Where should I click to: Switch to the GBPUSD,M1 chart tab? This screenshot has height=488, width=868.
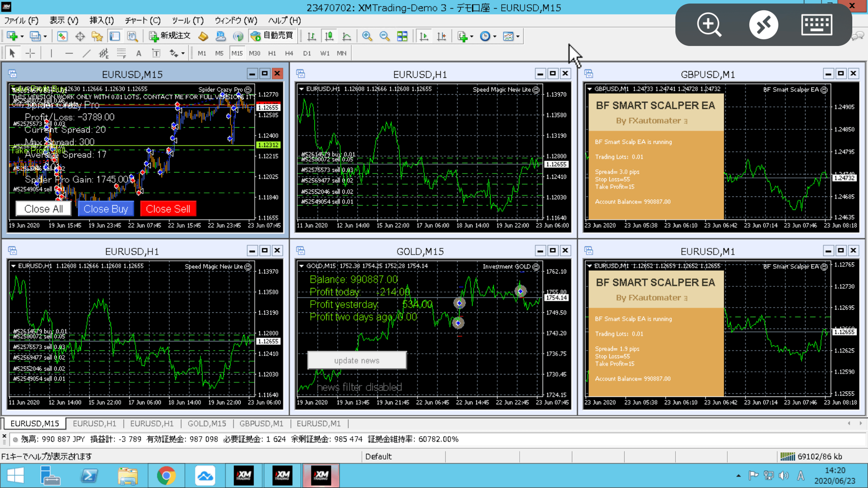(x=261, y=424)
